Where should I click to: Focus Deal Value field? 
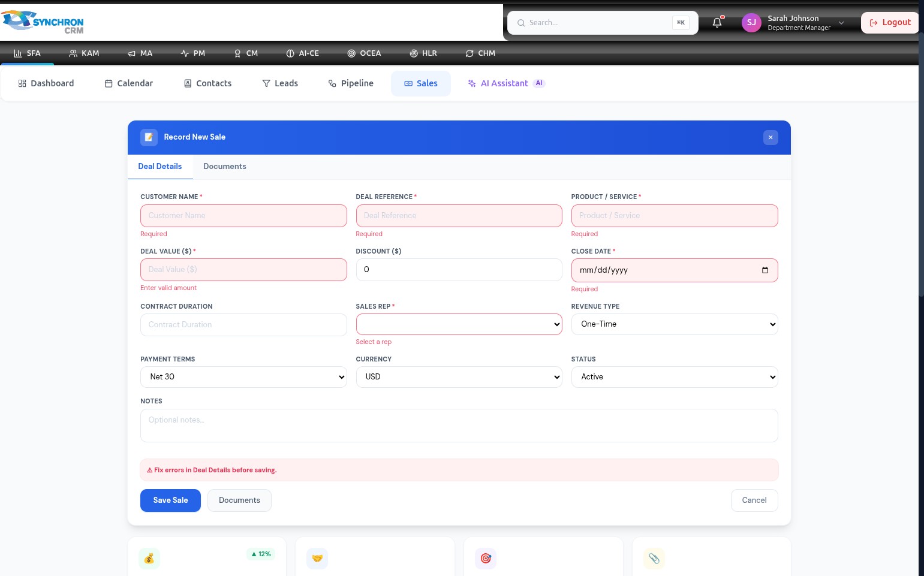click(x=243, y=270)
